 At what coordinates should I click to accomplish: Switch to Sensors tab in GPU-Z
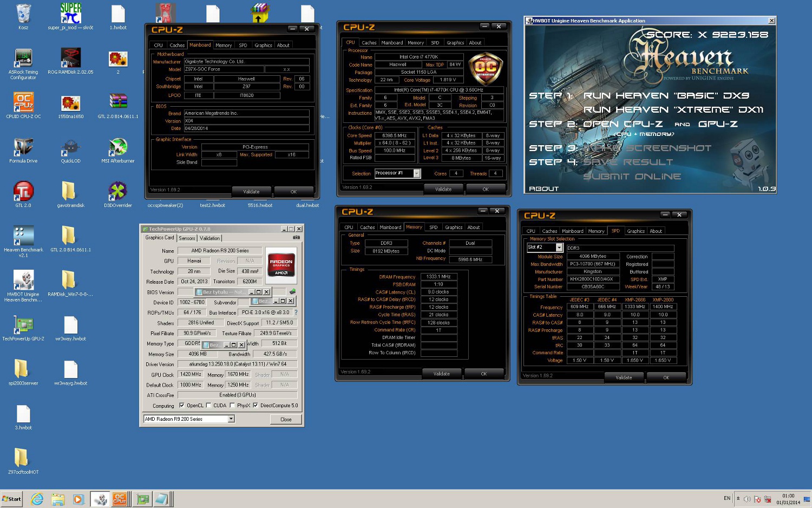187,238
